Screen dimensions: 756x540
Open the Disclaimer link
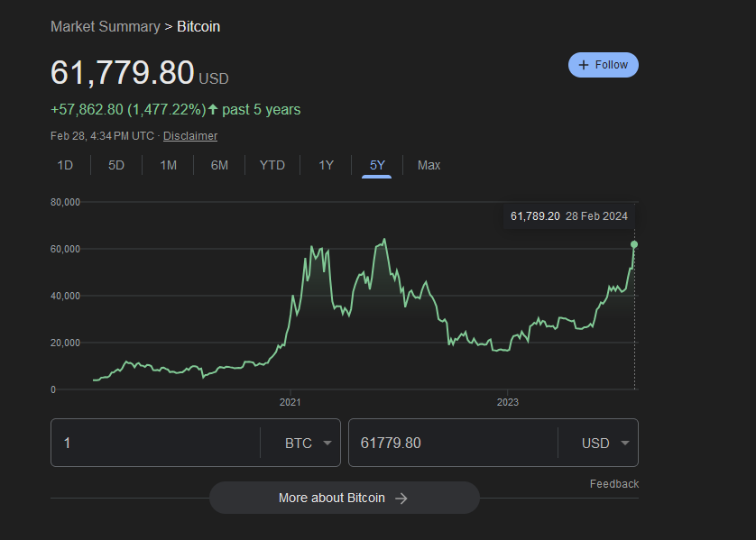(190, 136)
